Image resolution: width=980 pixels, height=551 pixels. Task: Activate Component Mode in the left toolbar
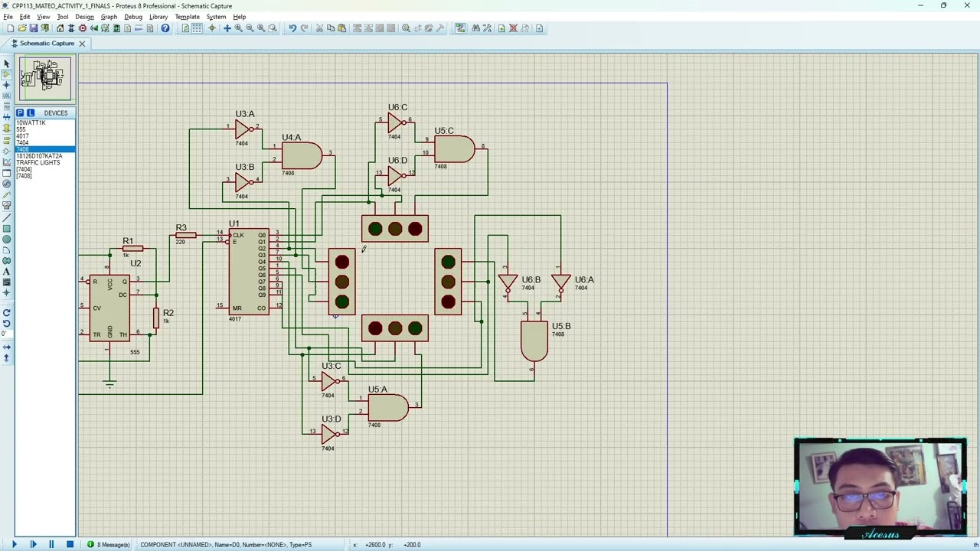[7, 73]
